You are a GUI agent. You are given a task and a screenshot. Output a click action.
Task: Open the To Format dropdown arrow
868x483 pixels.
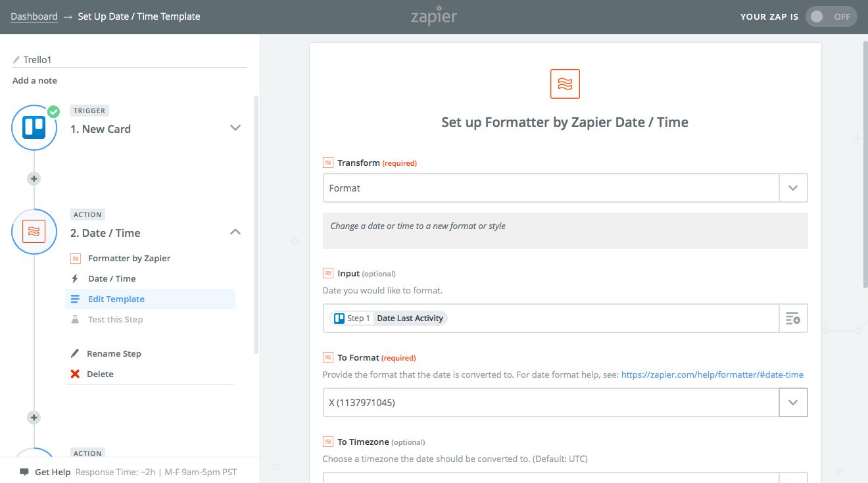pos(793,403)
